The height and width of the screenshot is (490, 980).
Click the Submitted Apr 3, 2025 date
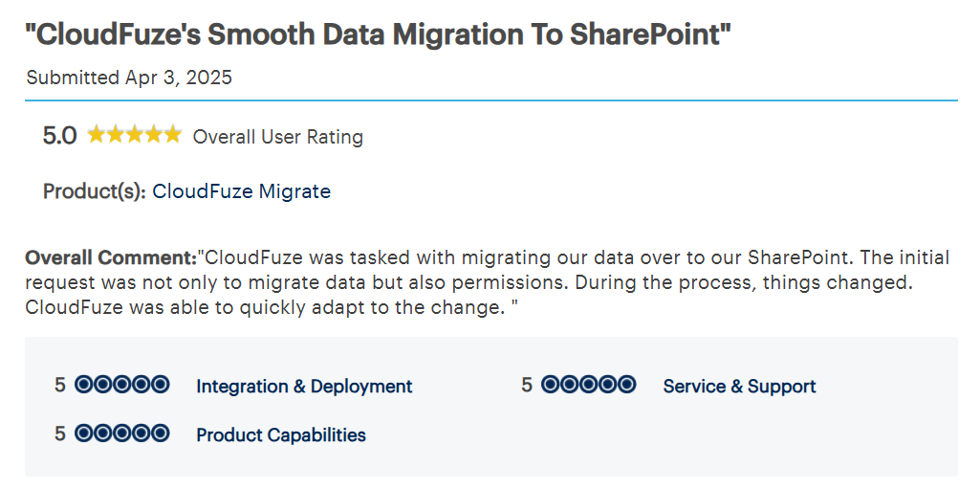coord(129,78)
